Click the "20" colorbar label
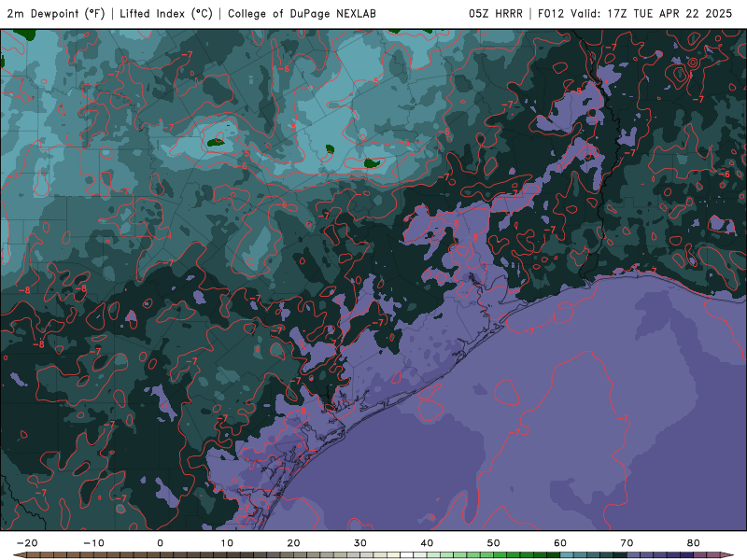This screenshot has height=560, width=747. click(x=293, y=543)
